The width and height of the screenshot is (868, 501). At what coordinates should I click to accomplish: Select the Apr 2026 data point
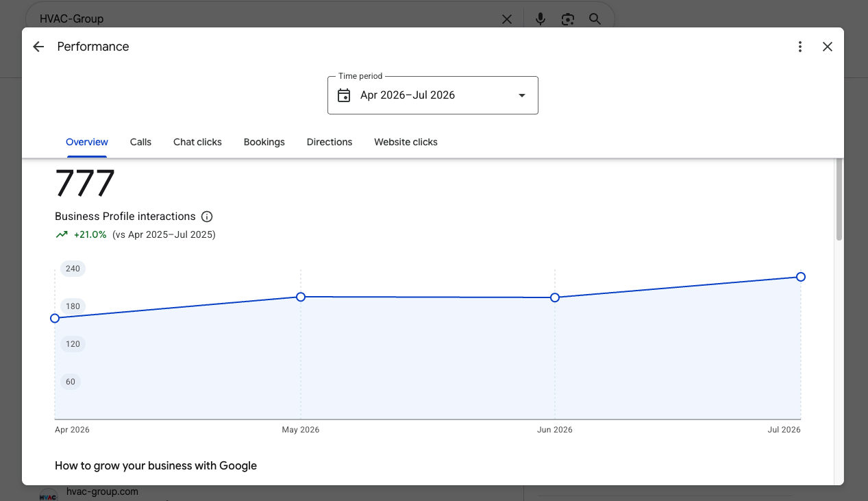(55, 318)
